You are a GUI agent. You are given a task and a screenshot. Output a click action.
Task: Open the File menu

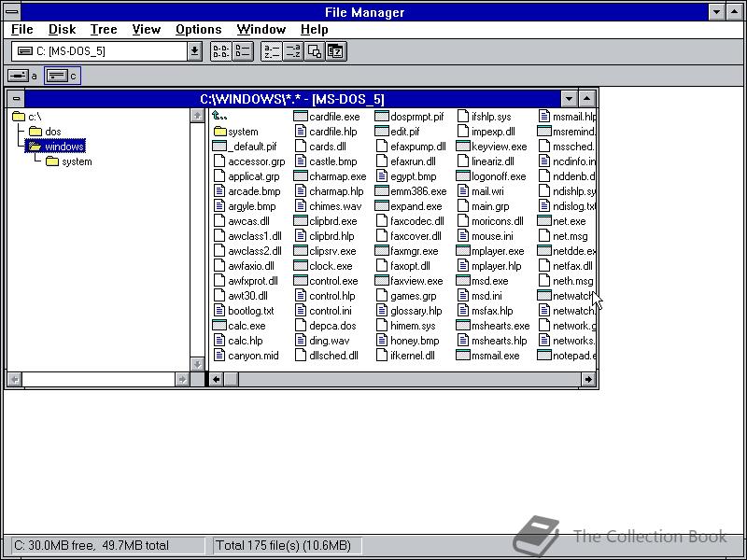pos(21,30)
